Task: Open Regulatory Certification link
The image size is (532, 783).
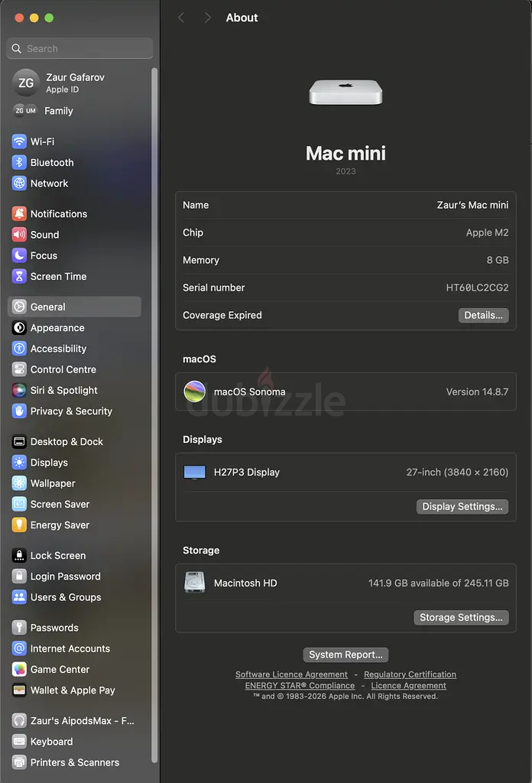Action: click(410, 674)
